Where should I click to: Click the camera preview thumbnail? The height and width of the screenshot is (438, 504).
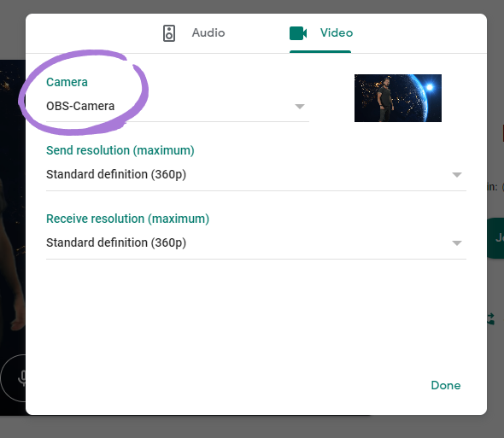point(398,98)
